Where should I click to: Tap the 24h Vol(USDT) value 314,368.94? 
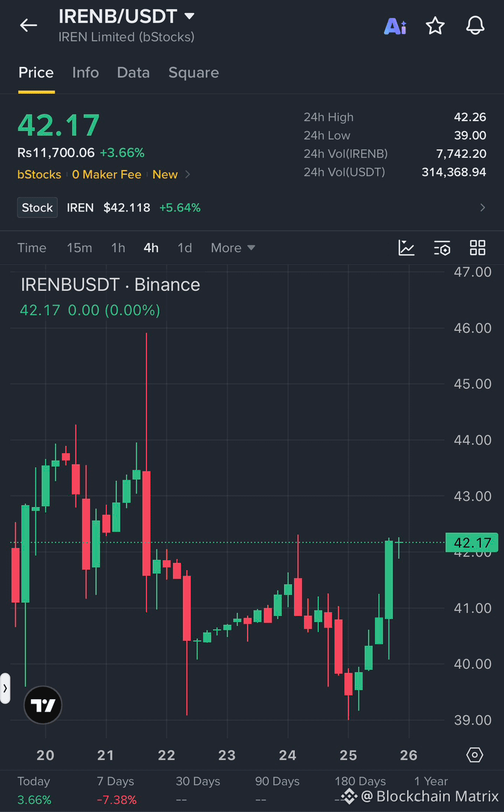click(454, 172)
